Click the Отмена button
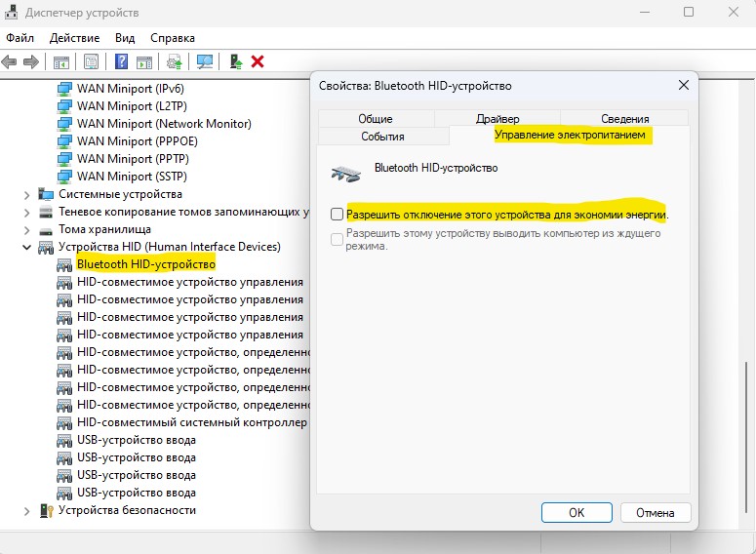Viewport: 756px width, 554px height. click(656, 512)
